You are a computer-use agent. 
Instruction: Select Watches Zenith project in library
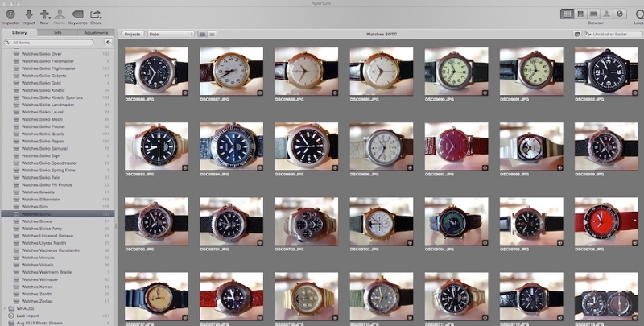pos(40,295)
